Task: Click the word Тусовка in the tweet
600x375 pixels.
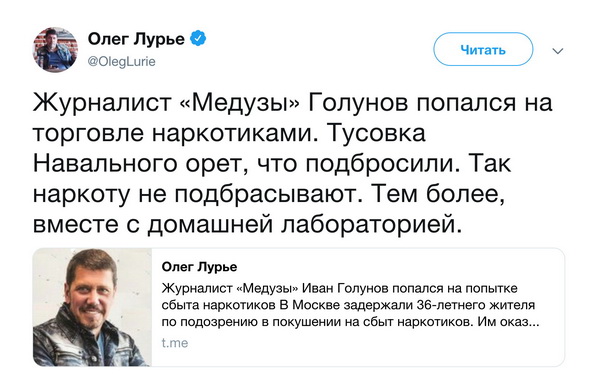Action: (x=376, y=133)
